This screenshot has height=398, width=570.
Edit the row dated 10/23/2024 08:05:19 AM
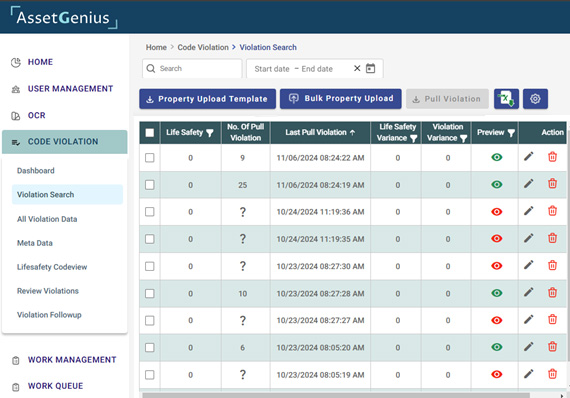pos(529,374)
